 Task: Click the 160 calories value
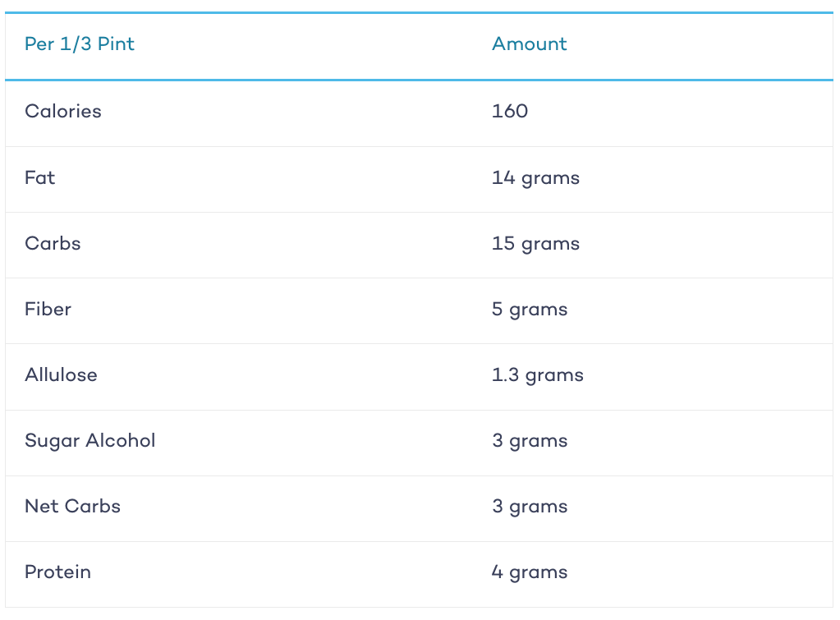coord(509,111)
